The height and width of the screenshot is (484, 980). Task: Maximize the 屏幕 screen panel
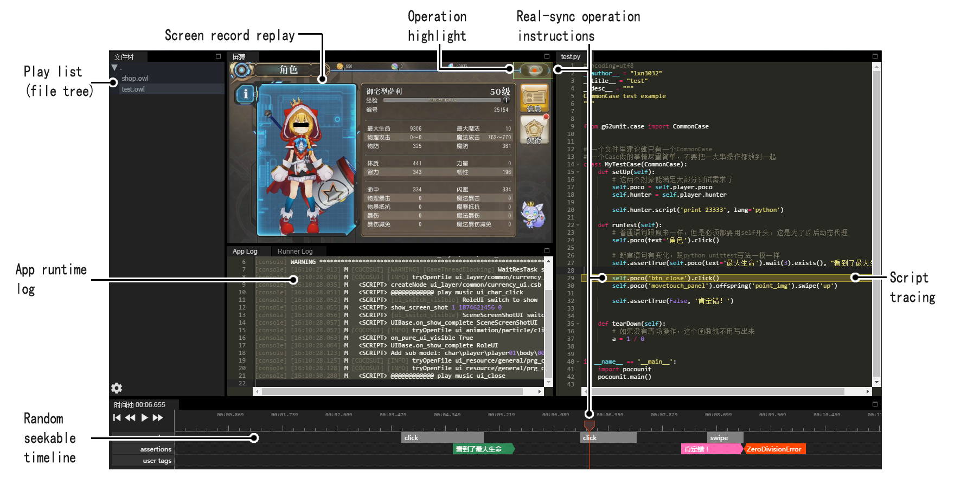pyautogui.click(x=547, y=56)
